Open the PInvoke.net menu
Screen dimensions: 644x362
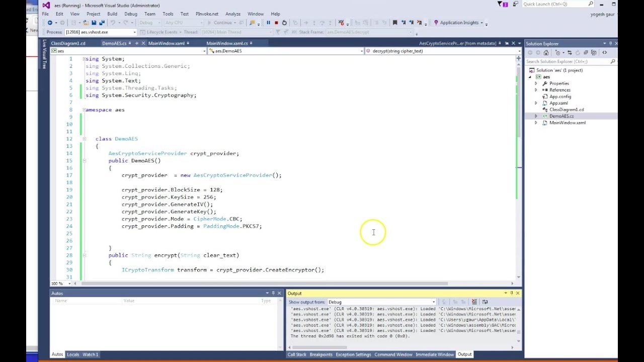coord(207,14)
